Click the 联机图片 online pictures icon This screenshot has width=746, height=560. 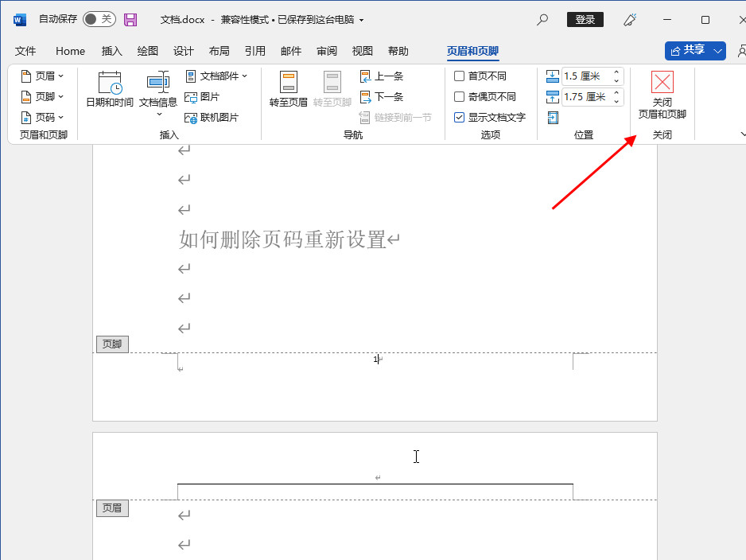pyautogui.click(x=191, y=118)
